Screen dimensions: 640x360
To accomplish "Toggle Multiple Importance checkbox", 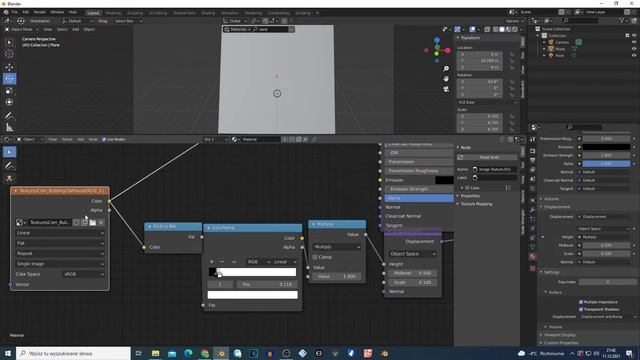I will pos(581,302).
